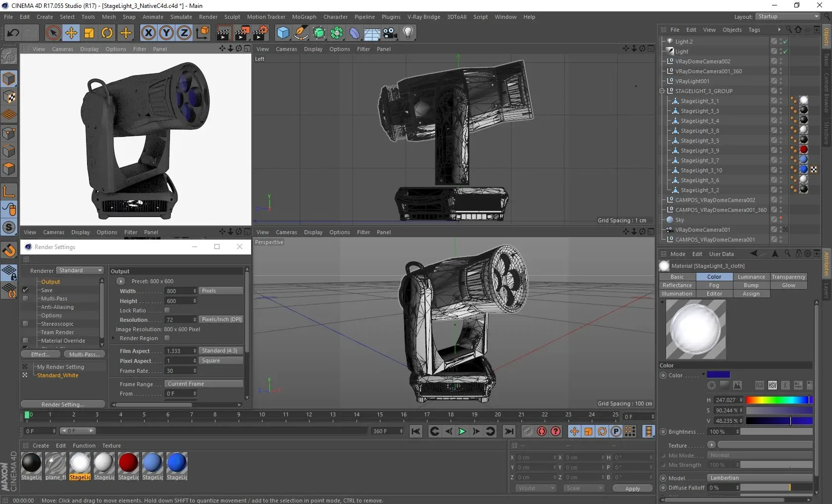Toggle the Render Region checkbox
The height and width of the screenshot is (504, 832).
167,338
